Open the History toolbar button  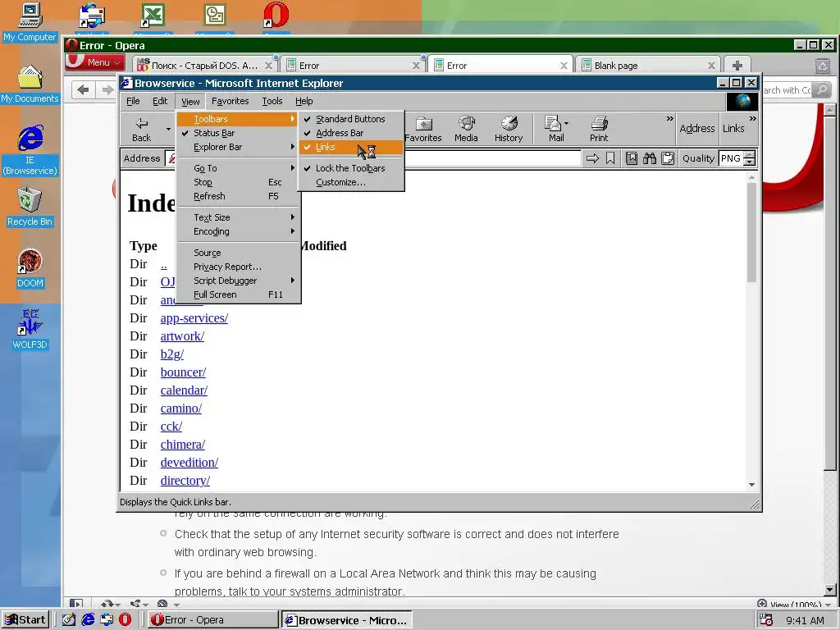pyautogui.click(x=509, y=130)
